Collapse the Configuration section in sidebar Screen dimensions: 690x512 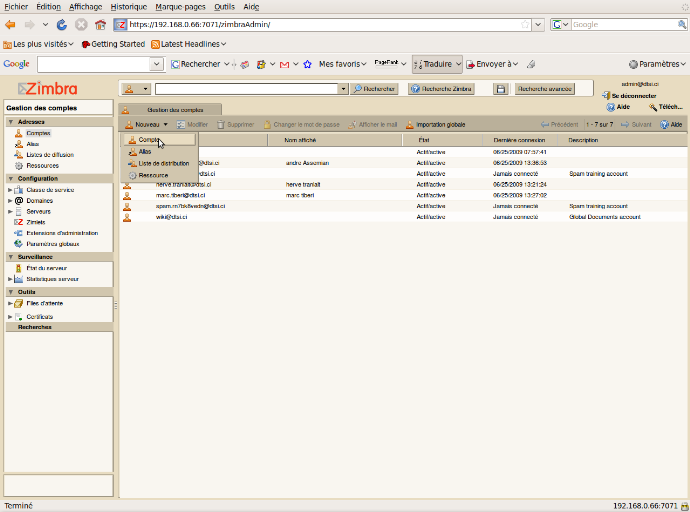pyautogui.click(x=10, y=178)
